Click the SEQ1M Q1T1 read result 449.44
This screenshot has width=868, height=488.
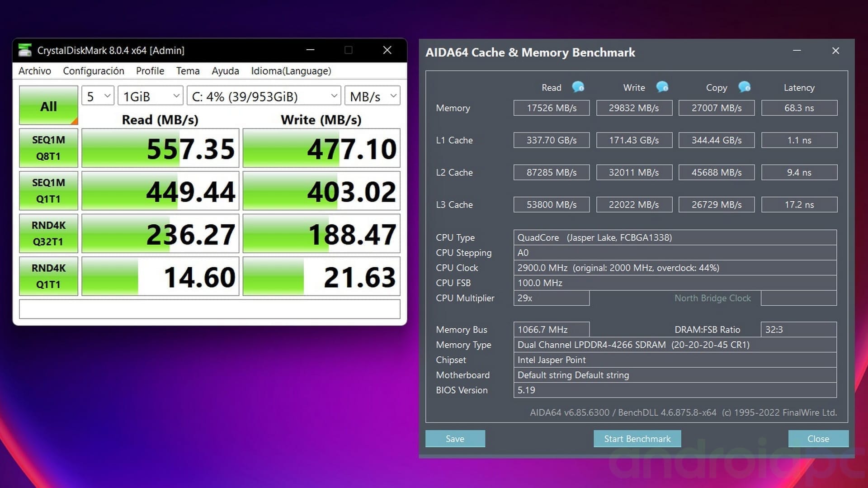tap(160, 190)
